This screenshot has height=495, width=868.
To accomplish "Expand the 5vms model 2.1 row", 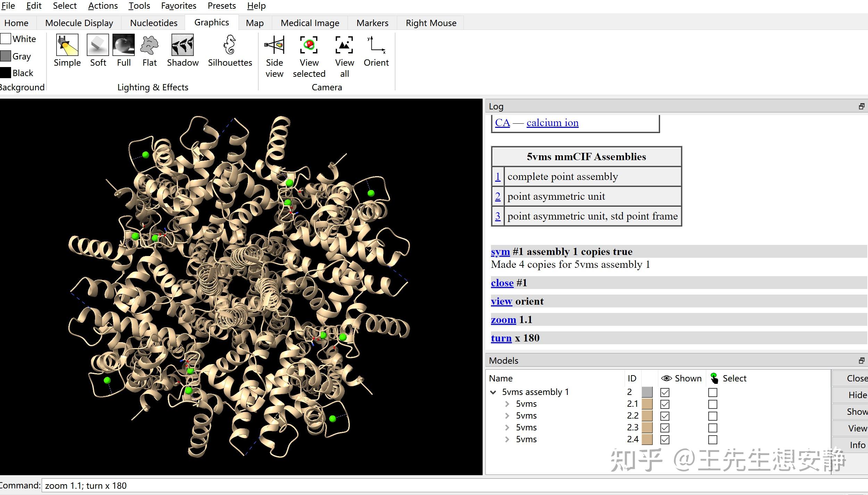I will (x=507, y=404).
